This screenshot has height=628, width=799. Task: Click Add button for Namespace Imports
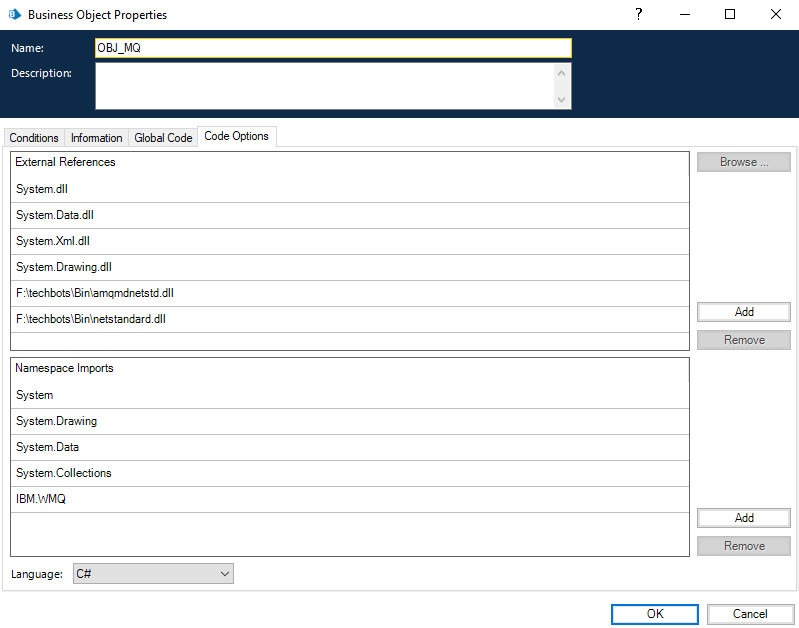[x=743, y=518]
